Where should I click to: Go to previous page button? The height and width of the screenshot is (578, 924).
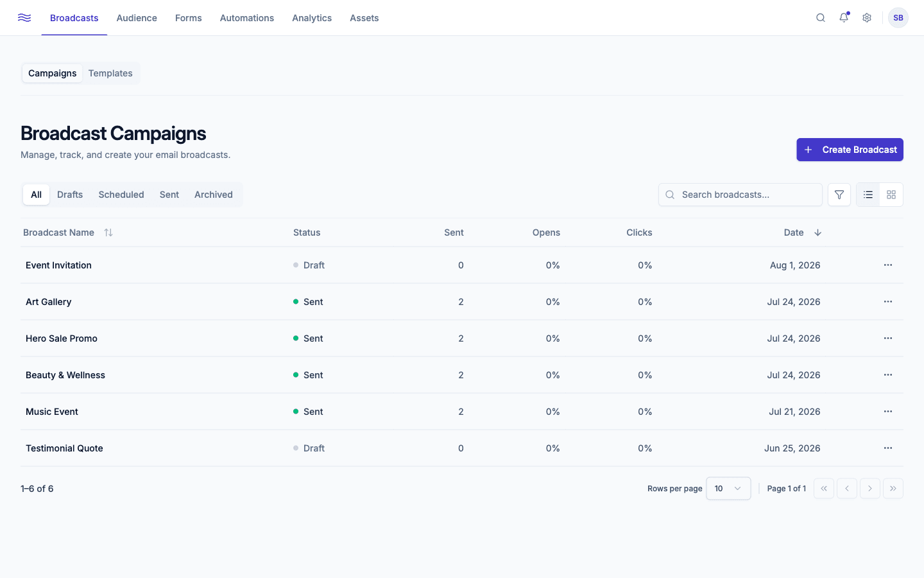point(847,489)
